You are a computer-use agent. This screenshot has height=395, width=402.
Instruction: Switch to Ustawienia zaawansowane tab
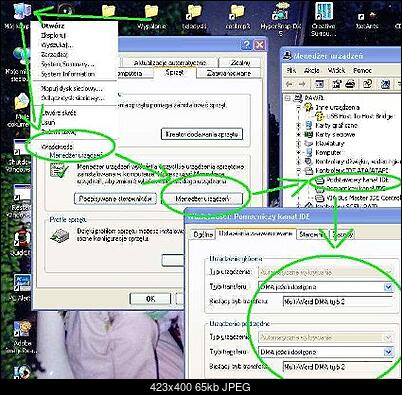click(256, 234)
